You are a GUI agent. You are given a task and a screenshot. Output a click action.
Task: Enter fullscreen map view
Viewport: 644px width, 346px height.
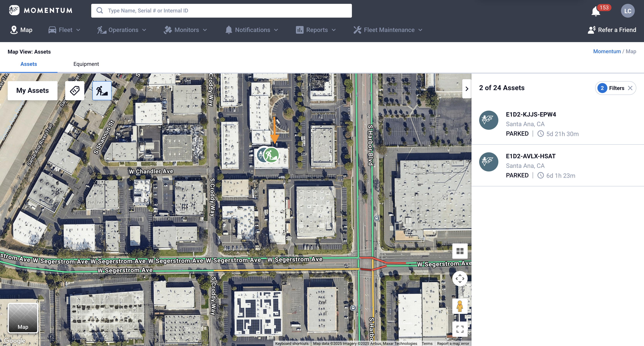tap(460, 329)
